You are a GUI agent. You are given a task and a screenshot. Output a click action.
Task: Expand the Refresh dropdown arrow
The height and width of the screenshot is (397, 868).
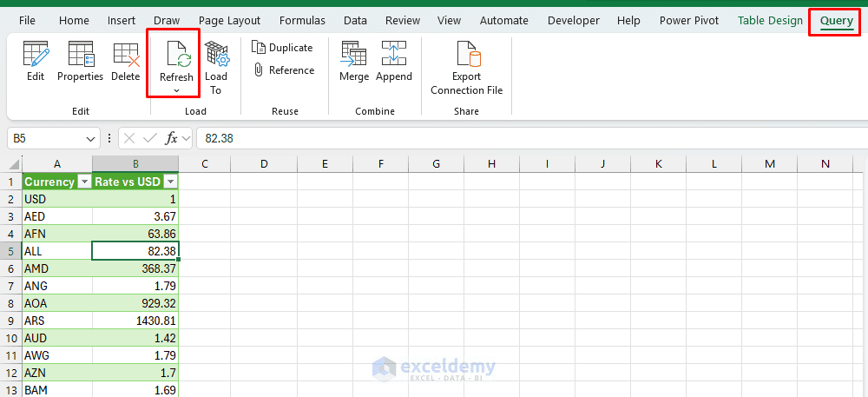(x=176, y=91)
